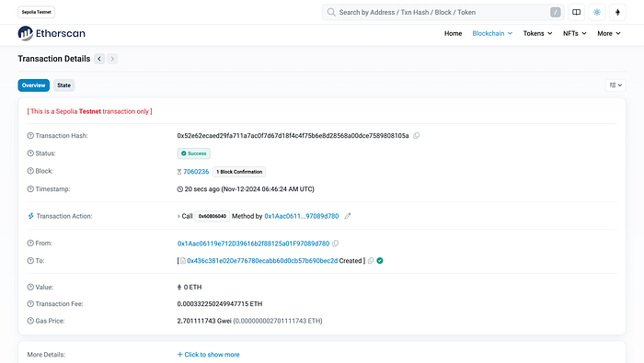Screen dimensions: 644x363
Task: Focus the Search by Address input field
Action: pyautogui.click(x=443, y=12)
